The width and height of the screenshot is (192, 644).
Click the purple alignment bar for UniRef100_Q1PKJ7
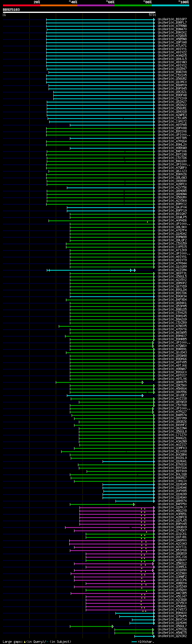117,508
